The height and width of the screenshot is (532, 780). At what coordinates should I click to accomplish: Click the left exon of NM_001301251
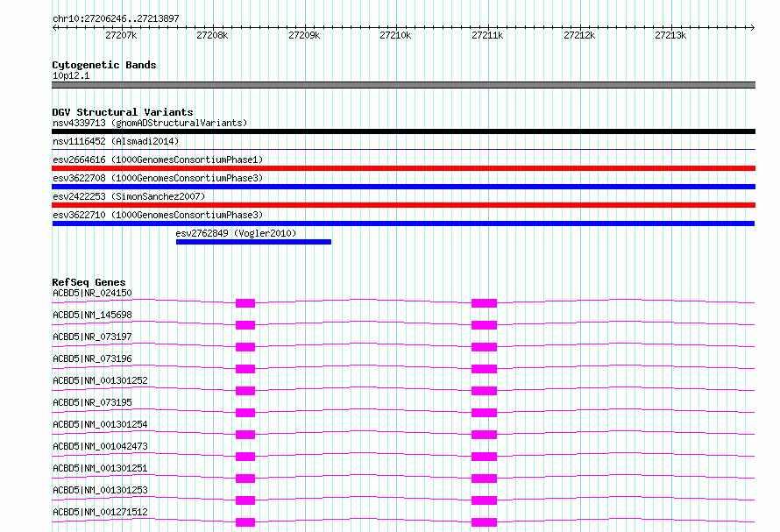click(x=245, y=479)
